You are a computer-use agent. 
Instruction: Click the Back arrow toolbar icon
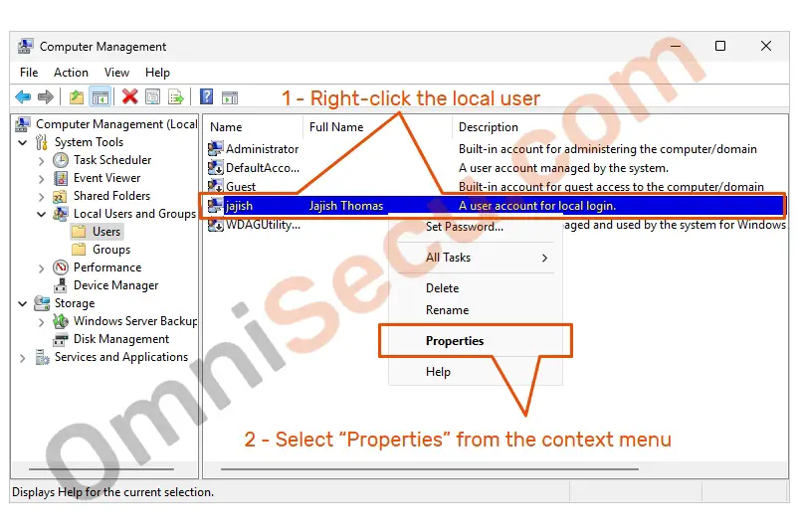[x=23, y=96]
